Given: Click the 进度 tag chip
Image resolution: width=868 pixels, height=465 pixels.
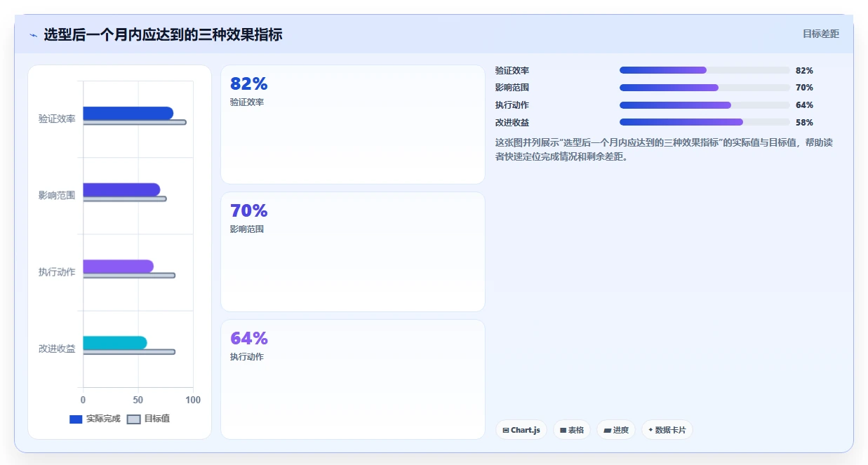Looking at the screenshot, I should (x=617, y=430).
